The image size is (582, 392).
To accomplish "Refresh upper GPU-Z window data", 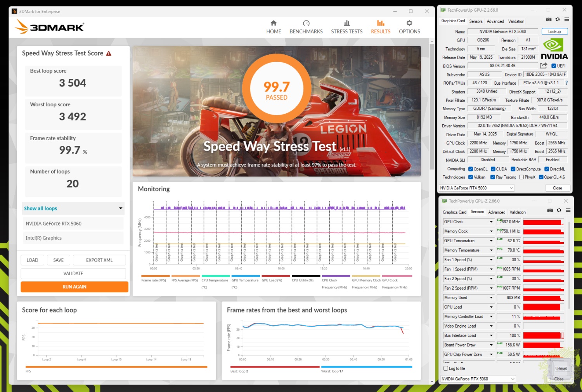I will pos(558,19).
